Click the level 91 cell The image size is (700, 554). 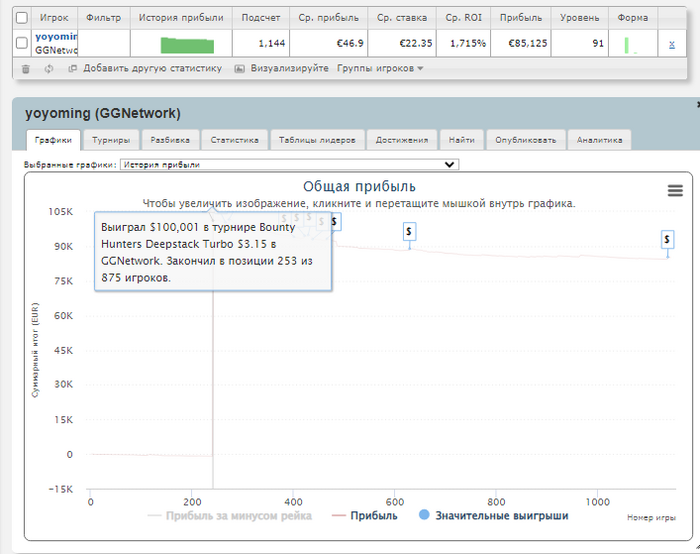pos(579,43)
